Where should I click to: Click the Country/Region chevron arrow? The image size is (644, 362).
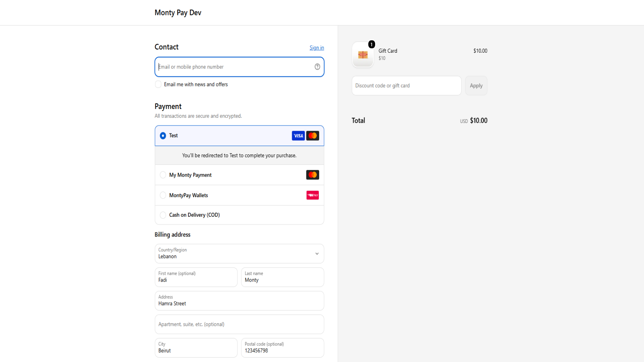[x=317, y=254]
